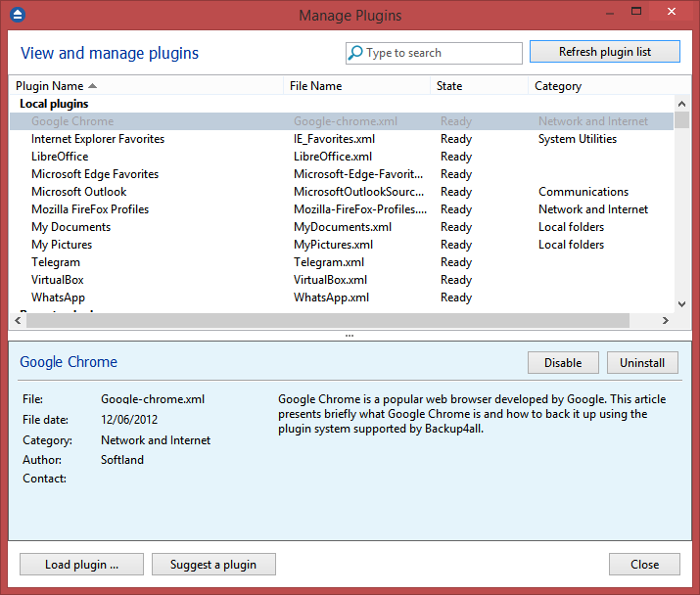Click Telegram.xml file name cell

click(329, 262)
